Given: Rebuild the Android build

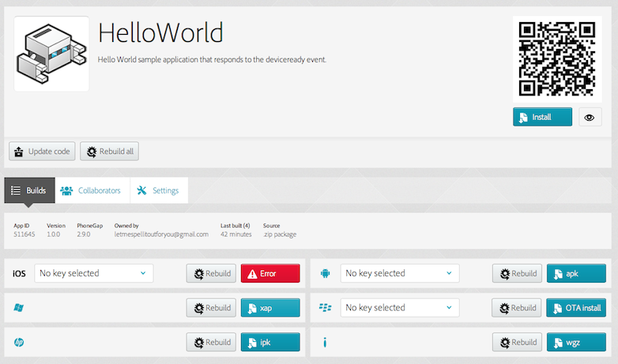Looking at the screenshot, I should pos(517,273).
